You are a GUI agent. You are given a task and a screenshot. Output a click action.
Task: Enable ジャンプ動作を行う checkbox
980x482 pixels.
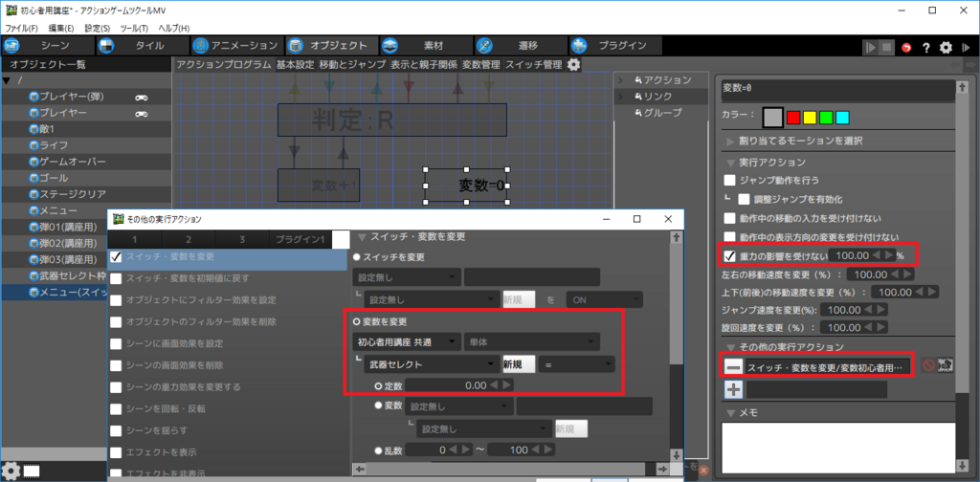point(729,181)
